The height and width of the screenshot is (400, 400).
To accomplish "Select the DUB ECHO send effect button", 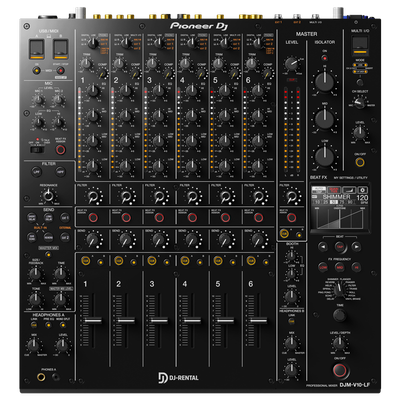I will tap(32, 237).
